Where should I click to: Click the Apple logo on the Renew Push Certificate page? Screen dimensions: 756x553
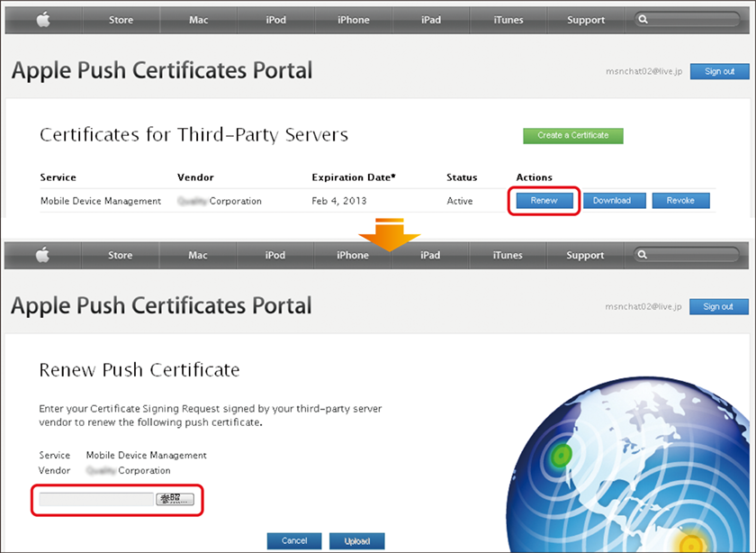point(43,255)
